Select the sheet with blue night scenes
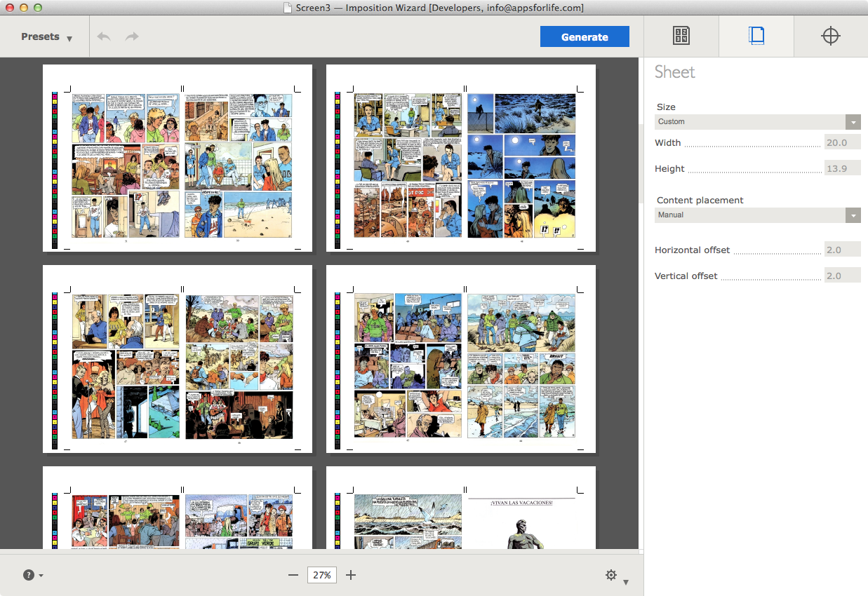This screenshot has height=596, width=868. [461, 158]
